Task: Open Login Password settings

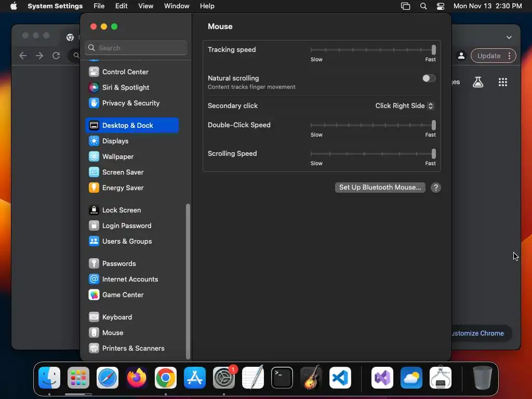Action: tap(132, 225)
